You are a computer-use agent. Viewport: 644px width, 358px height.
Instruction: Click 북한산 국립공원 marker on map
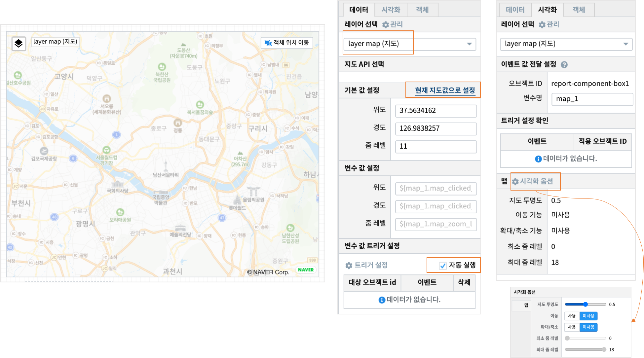click(162, 67)
